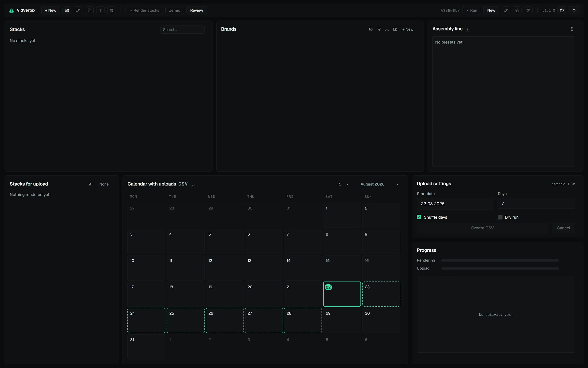Click the 'August 2026' month label

372,184
